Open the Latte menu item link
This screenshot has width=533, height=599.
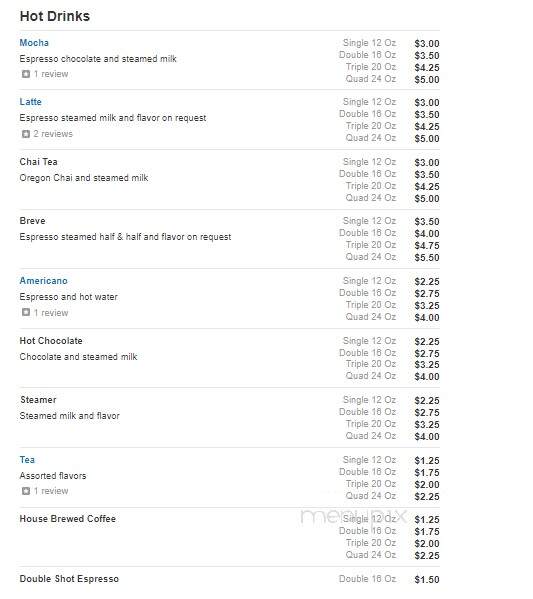[x=31, y=102]
